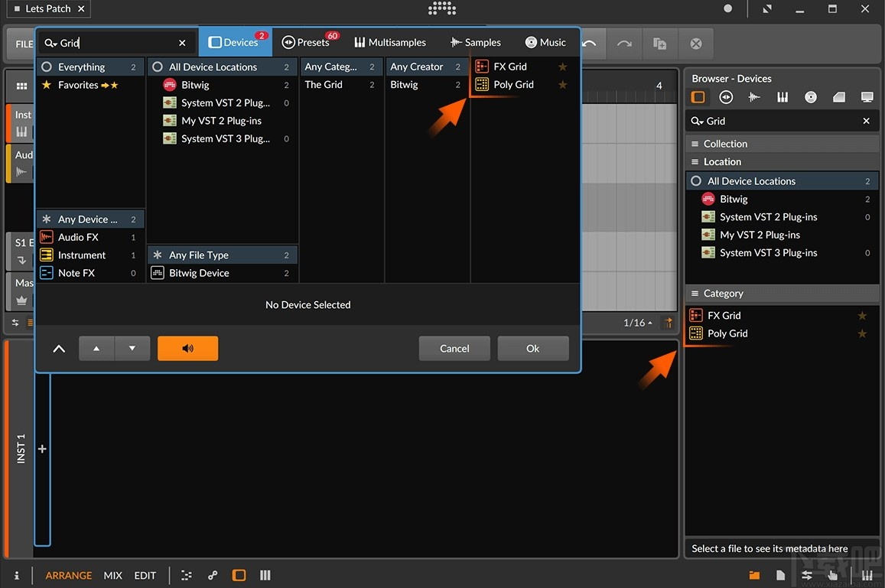
Task: Clear the Browser panel search text
Action: pos(867,121)
